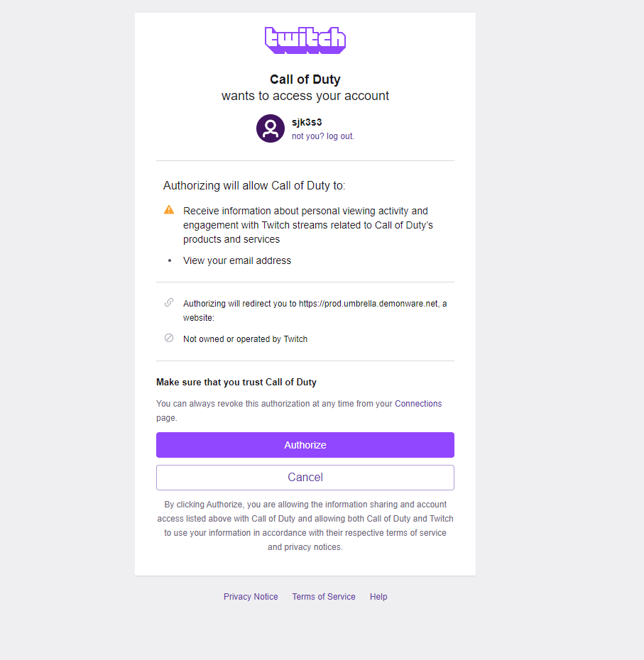Click the Call of Duty heading
Screen dimensions: 644x660
(x=305, y=79)
